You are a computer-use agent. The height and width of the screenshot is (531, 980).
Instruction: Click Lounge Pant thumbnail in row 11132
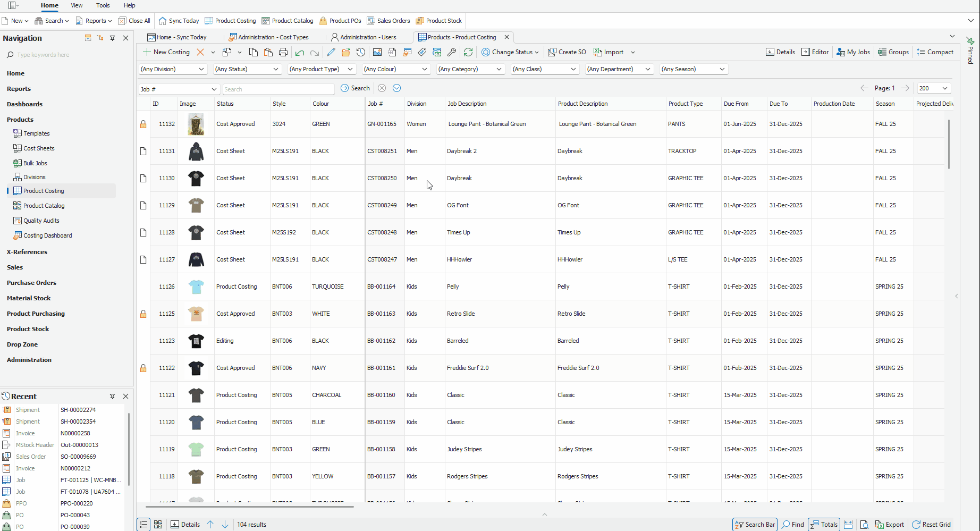(x=196, y=124)
